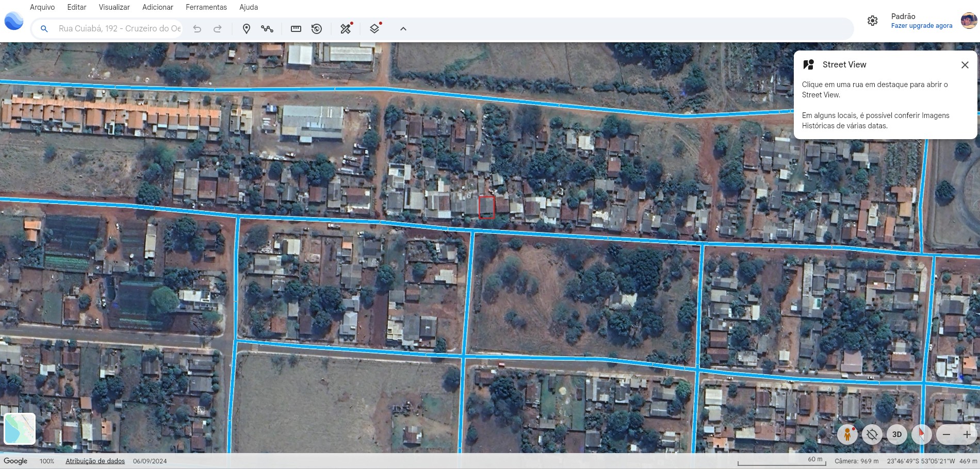Click the Câmera: 969 m readout

(857, 461)
